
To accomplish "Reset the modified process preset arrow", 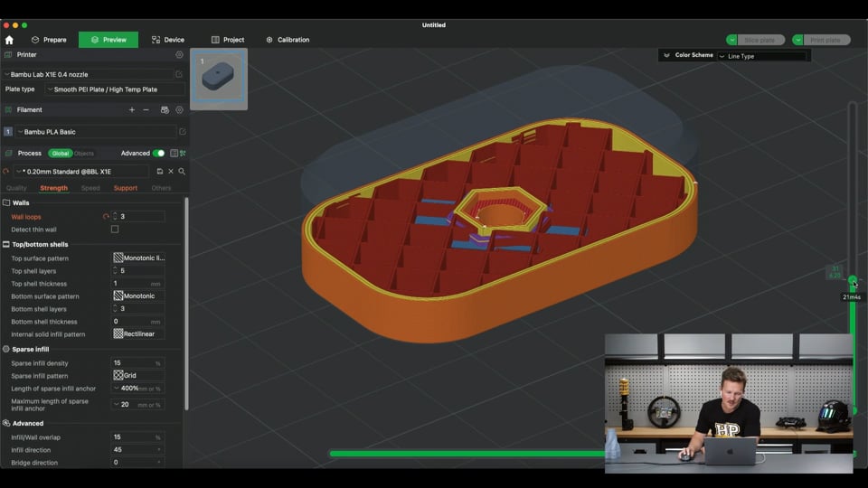I will click(x=6, y=172).
